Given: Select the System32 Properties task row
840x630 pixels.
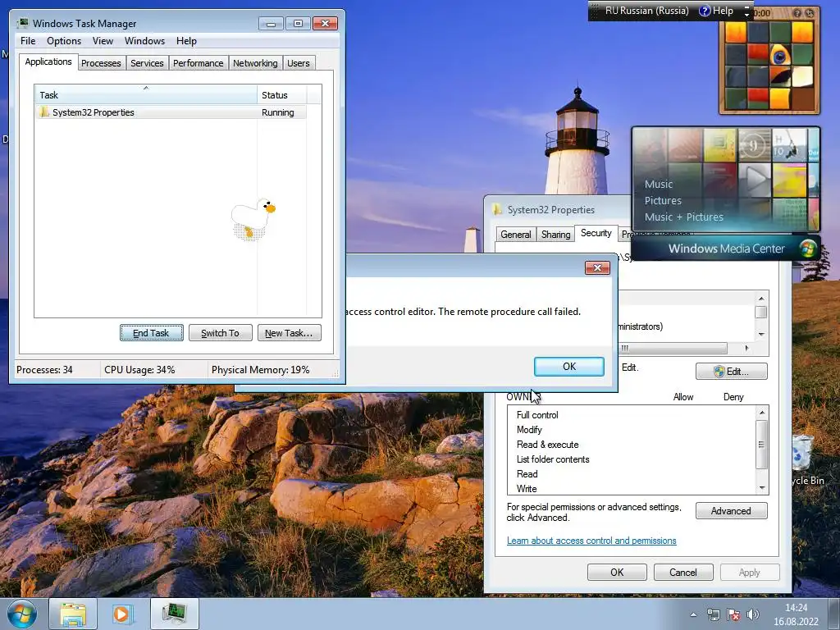Looking at the screenshot, I should (171, 112).
